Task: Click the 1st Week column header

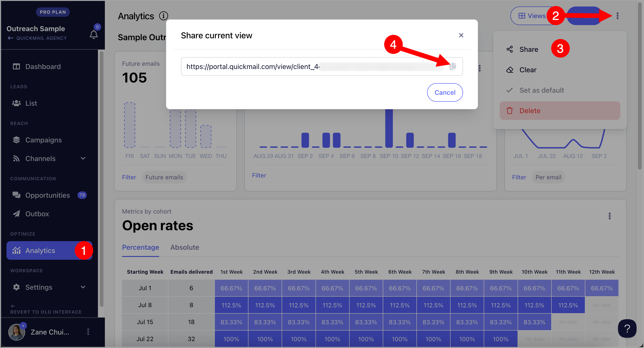Action: click(x=232, y=272)
